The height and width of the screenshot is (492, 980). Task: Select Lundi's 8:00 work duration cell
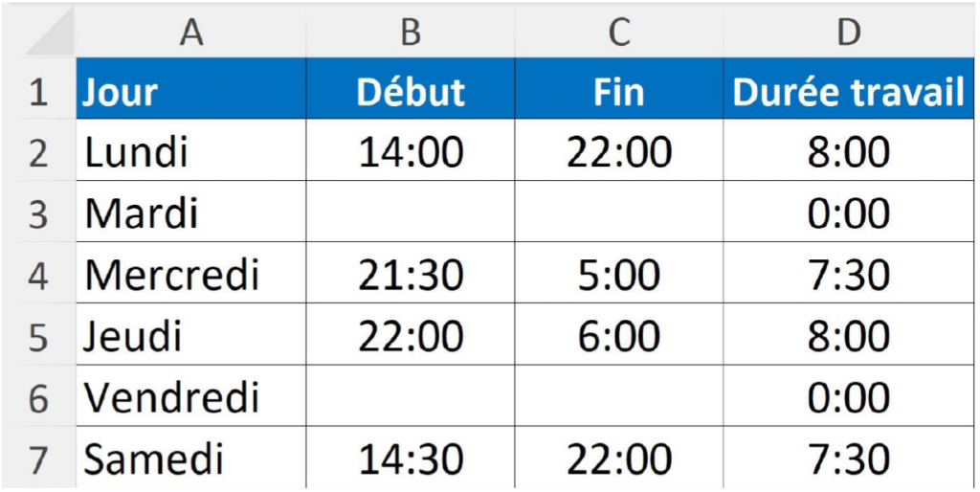pyautogui.click(x=848, y=152)
